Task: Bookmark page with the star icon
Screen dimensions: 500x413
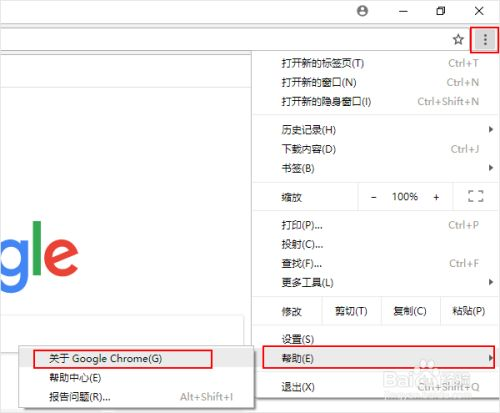Action: 458,40
